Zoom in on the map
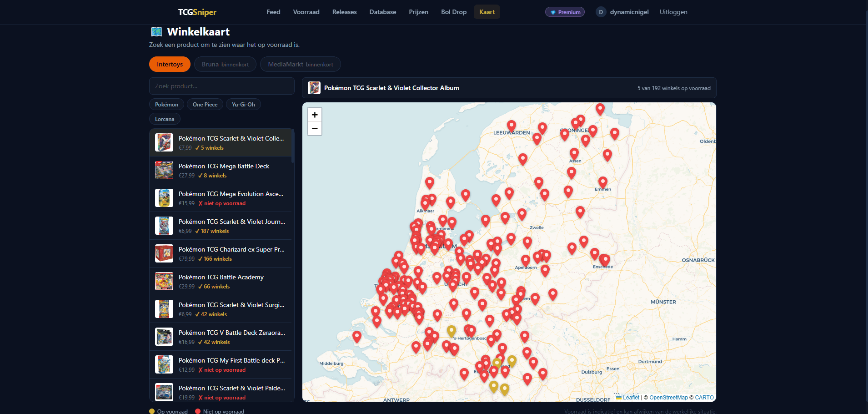This screenshot has width=868, height=414. click(315, 115)
